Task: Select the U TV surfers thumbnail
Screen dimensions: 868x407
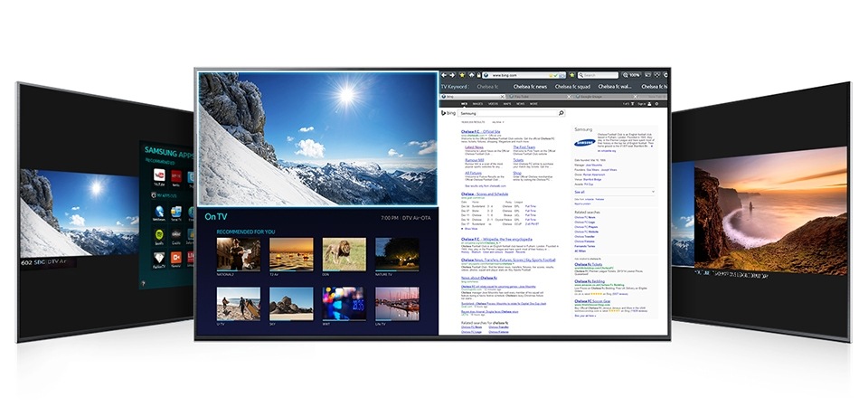Action: [238, 304]
